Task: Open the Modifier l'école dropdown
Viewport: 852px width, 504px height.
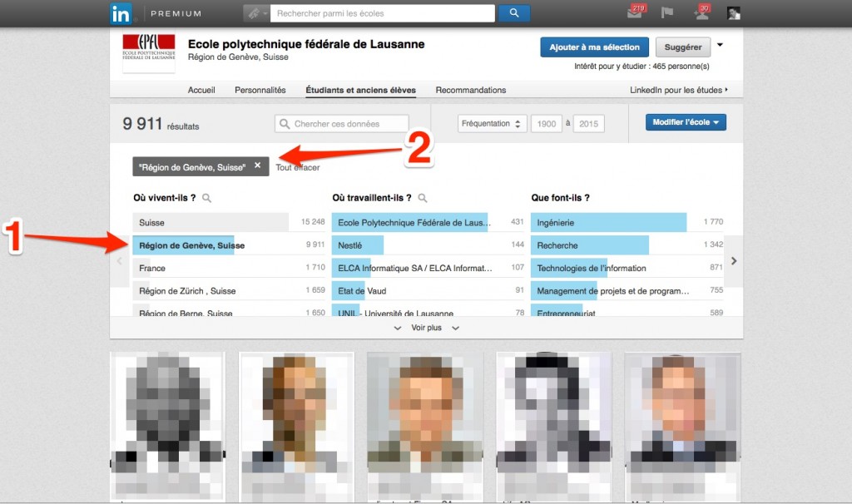Action: 686,122
